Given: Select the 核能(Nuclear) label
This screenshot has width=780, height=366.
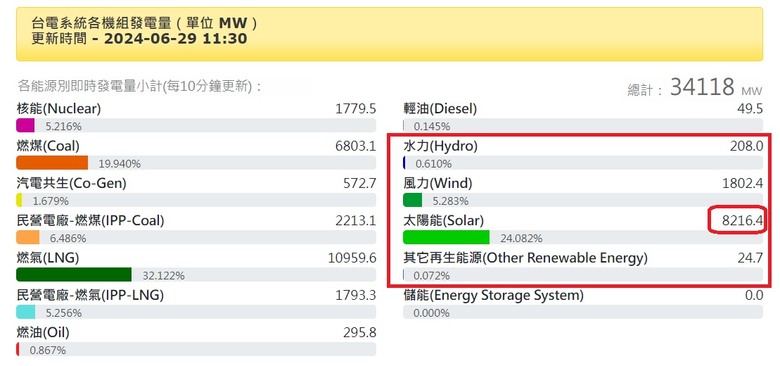Looking at the screenshot, I should pos(59,108).
